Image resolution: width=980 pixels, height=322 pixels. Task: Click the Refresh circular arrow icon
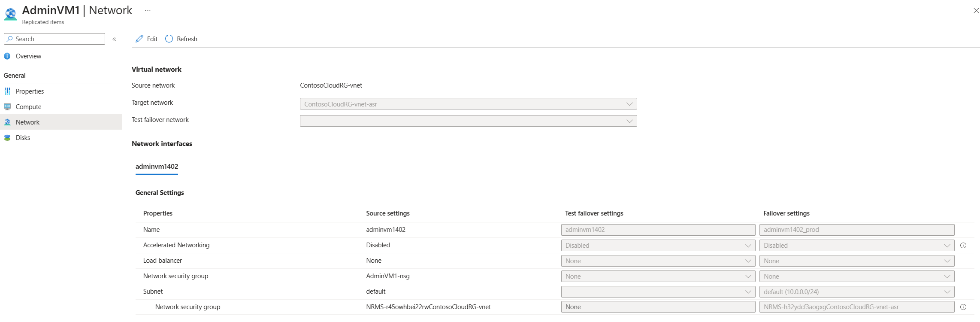[169, 39]
